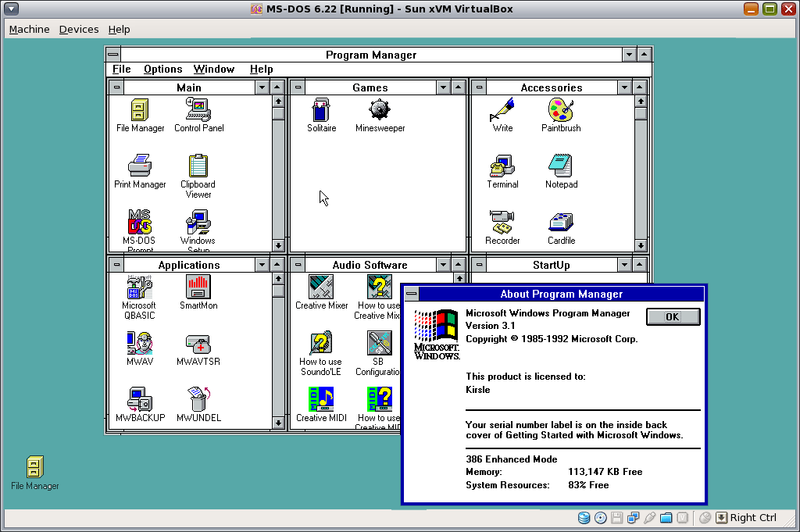
Task: Open control menu box of Main group
Action: (116, 87)
